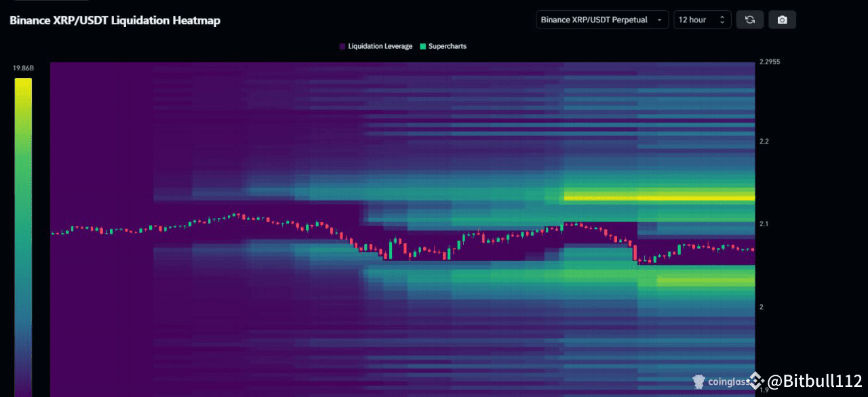This screenshot has width=868, height=397.
Task: Click the 19.86B scale maximum label
Action: (x=23, y=68)
